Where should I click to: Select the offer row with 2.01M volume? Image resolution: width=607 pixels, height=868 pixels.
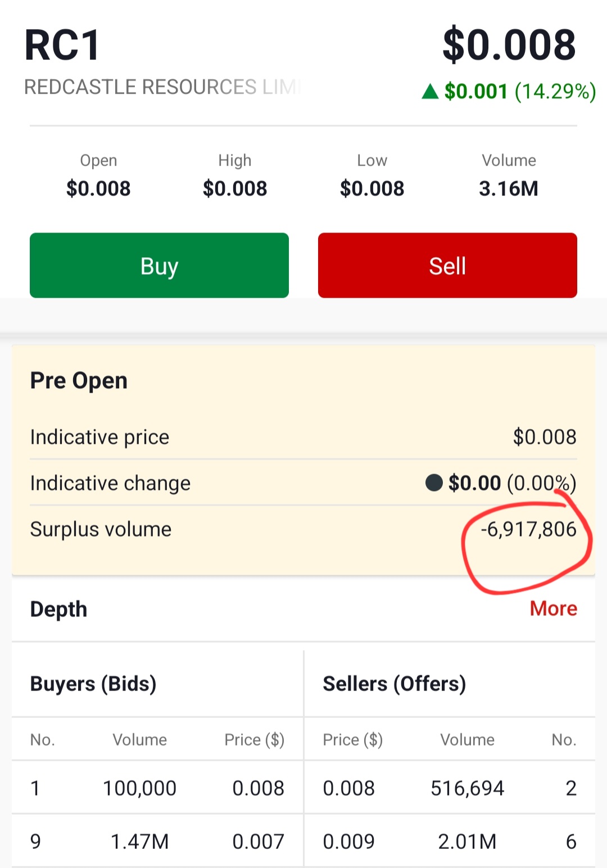(x=450, y=841)
